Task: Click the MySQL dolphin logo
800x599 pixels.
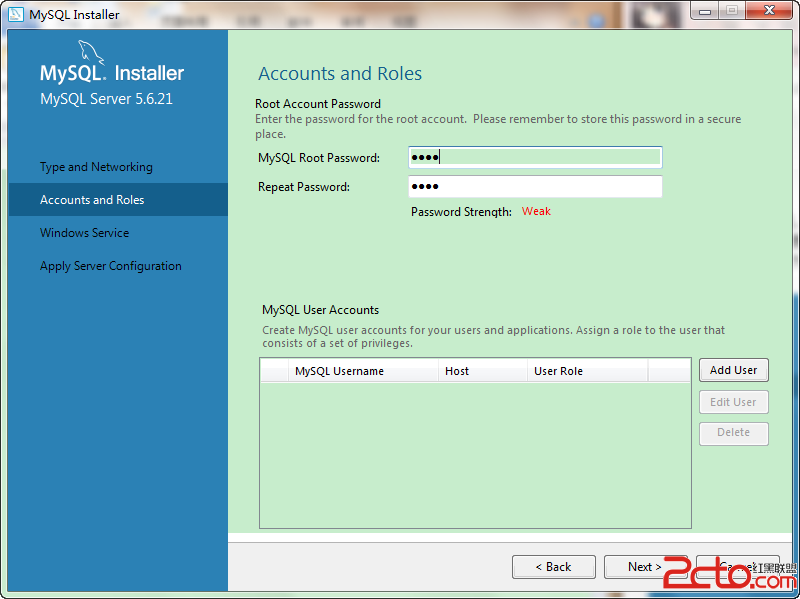Action: tap(91, 53)
